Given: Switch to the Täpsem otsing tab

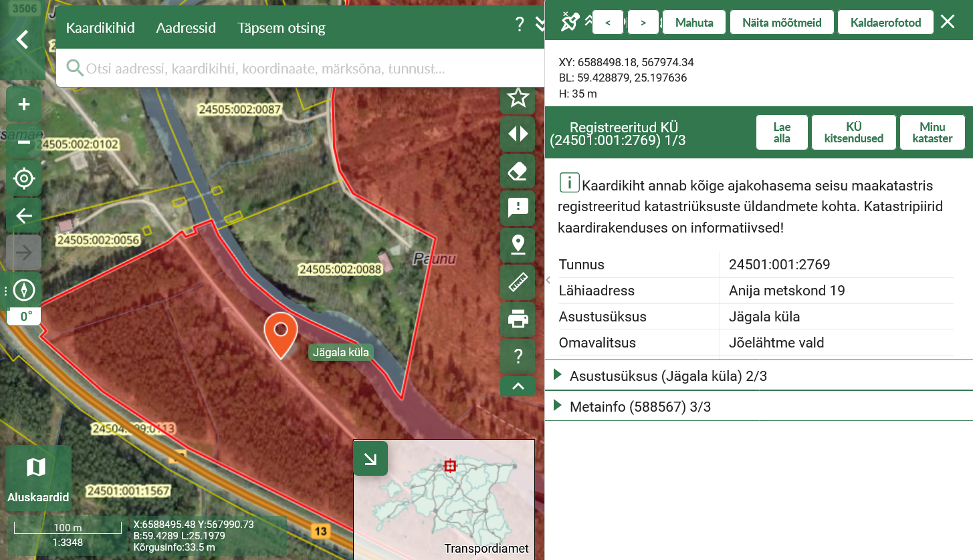Looking at the screenshot, I should click(x=281, y=28).
